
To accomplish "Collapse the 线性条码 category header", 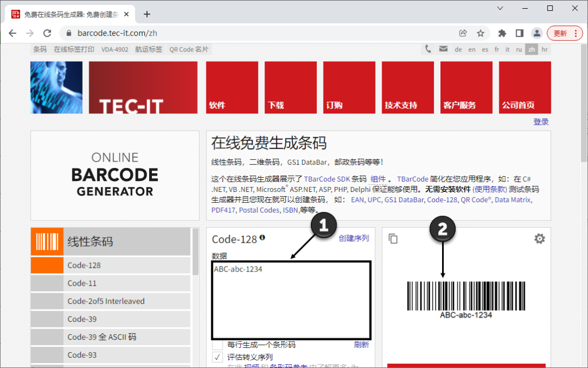I will coord(111,242).
